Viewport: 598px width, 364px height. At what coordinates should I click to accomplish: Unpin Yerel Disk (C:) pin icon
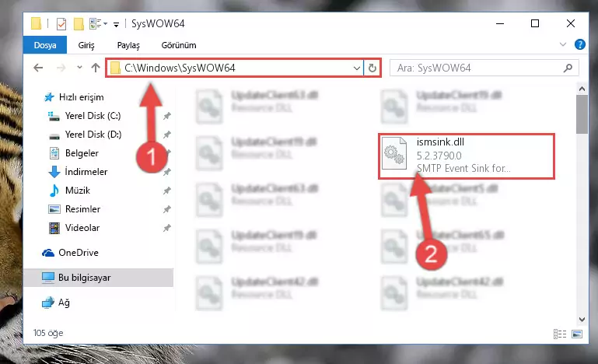pyautogui.click(x=166, y=116)
